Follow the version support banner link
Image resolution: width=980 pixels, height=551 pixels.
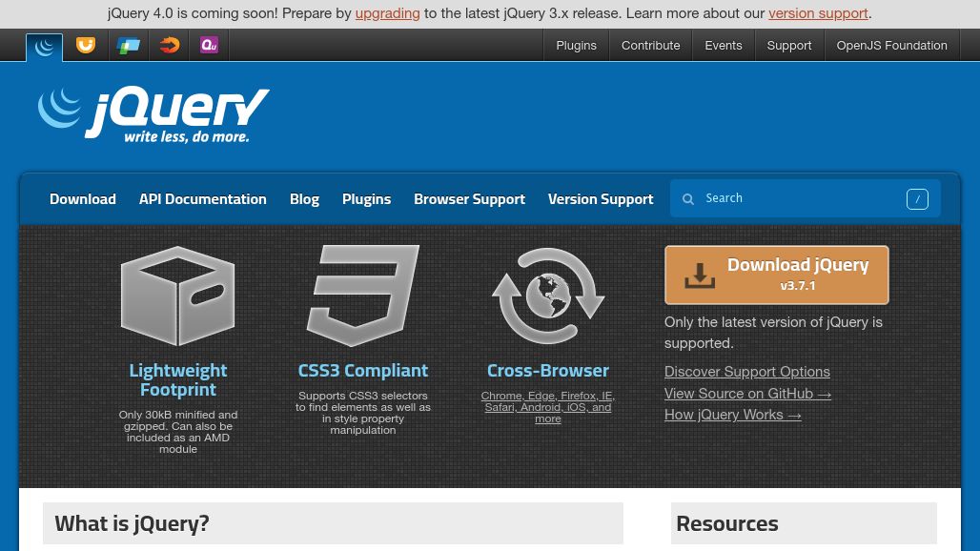tap(818, 13)
